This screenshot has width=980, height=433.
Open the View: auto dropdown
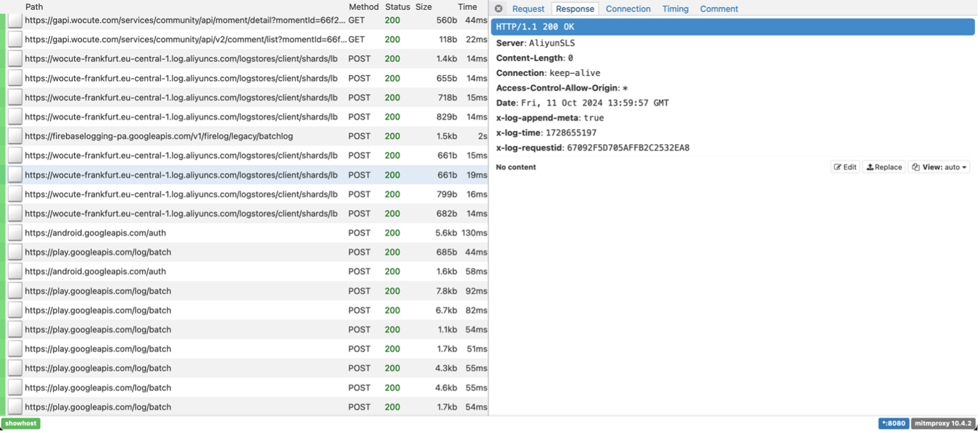tap(939, 167)
